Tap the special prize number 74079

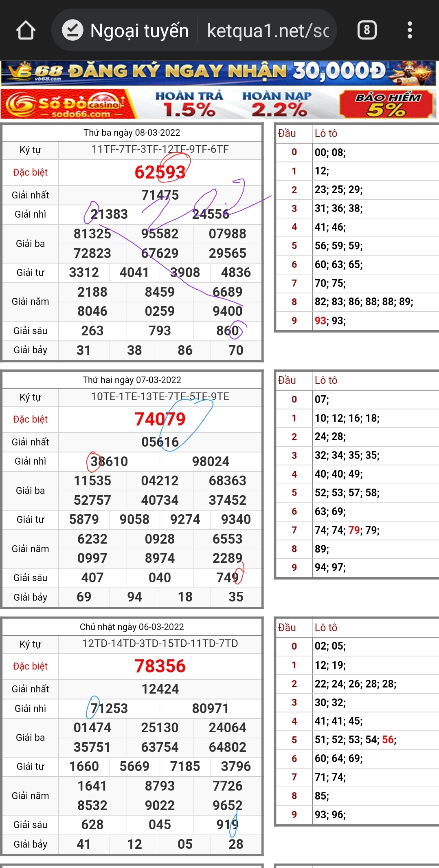tap(160, 419)
